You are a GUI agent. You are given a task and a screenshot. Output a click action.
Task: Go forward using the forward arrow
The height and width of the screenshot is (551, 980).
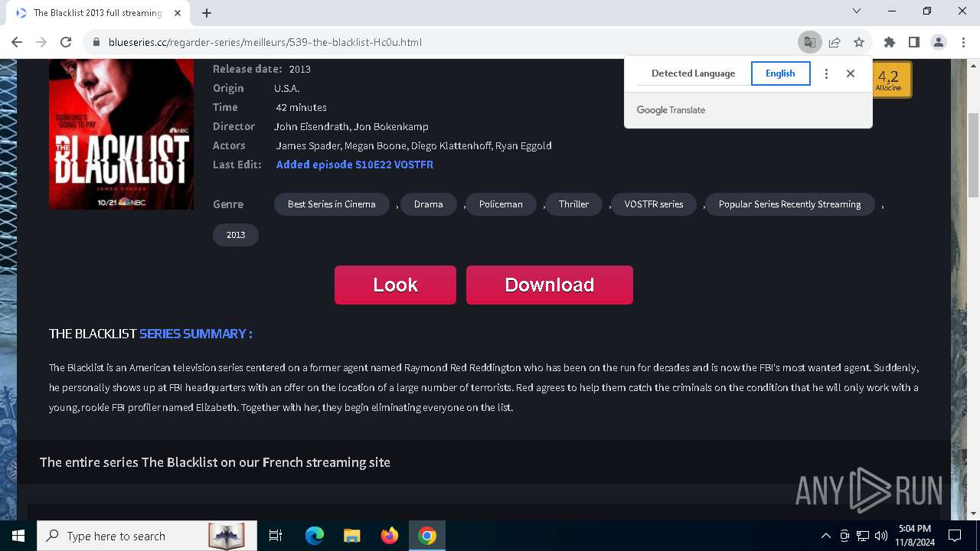41,42
